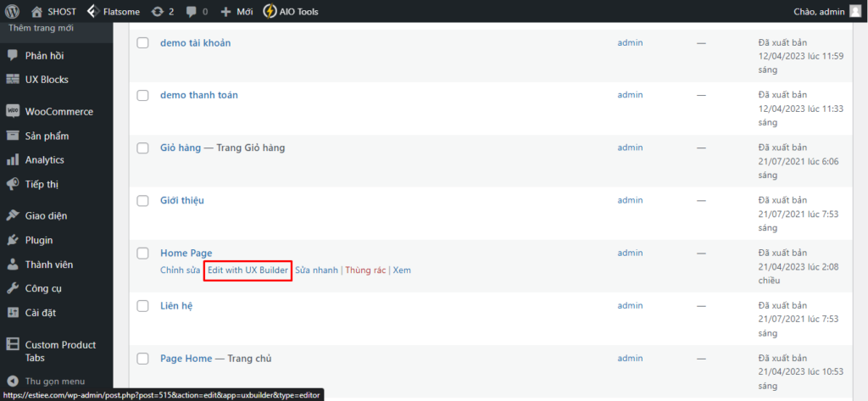Open Analytics via its bar chart icon
Image resolution: width=868 pixels, height=401 pixels.
coord(13,159)
